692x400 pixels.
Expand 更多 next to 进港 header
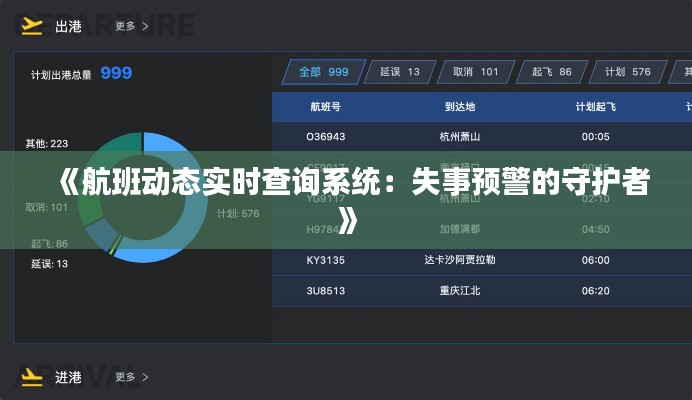click(x=132, y=377)
